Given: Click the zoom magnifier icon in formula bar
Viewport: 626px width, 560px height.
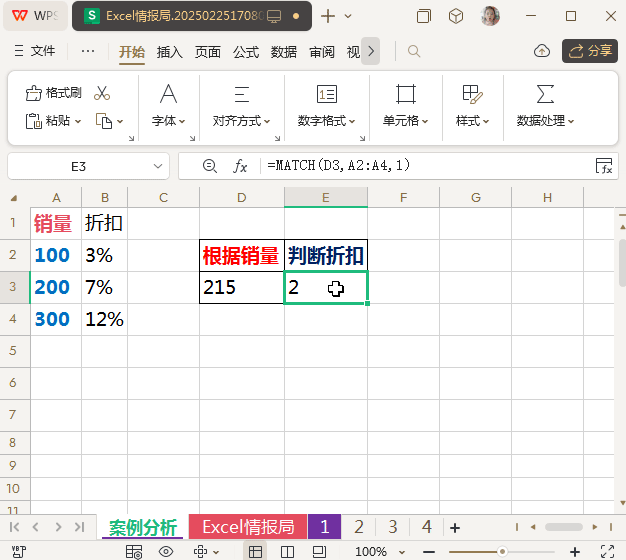Looking at the screenshot, I should [x=209, y=166].
